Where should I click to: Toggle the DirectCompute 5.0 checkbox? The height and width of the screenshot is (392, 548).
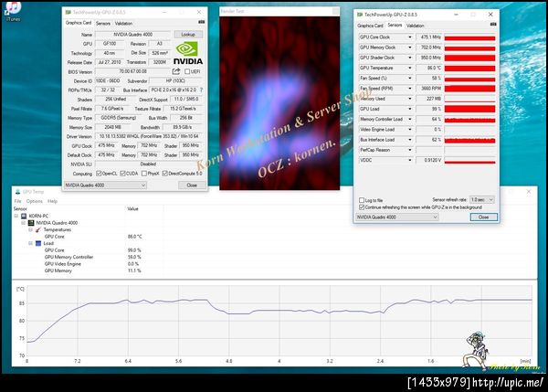[165, 174]
